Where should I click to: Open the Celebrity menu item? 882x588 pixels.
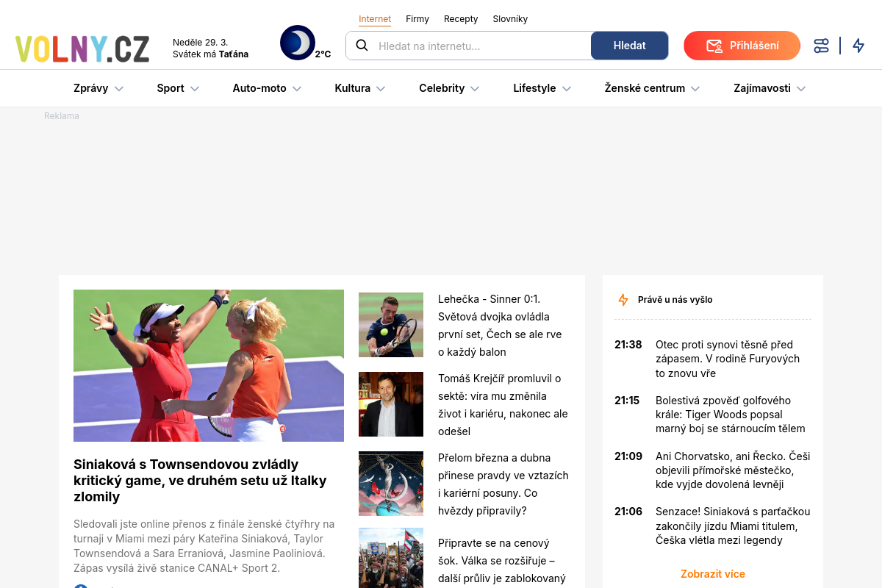click(442, 88)
